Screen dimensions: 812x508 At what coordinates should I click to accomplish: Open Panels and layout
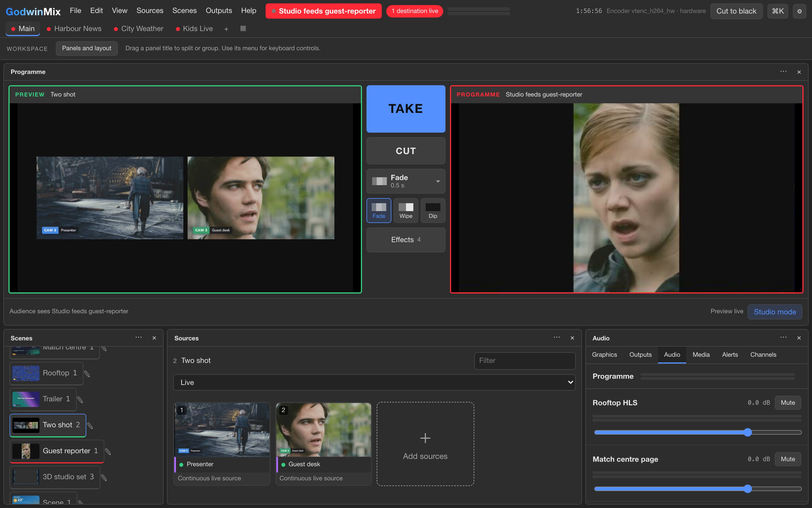(87, 48)
